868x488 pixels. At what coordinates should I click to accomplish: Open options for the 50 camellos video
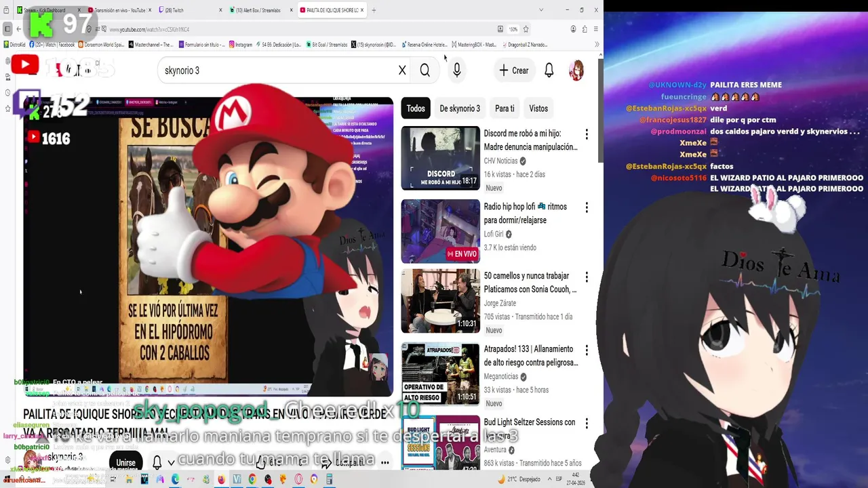[587, 277]
